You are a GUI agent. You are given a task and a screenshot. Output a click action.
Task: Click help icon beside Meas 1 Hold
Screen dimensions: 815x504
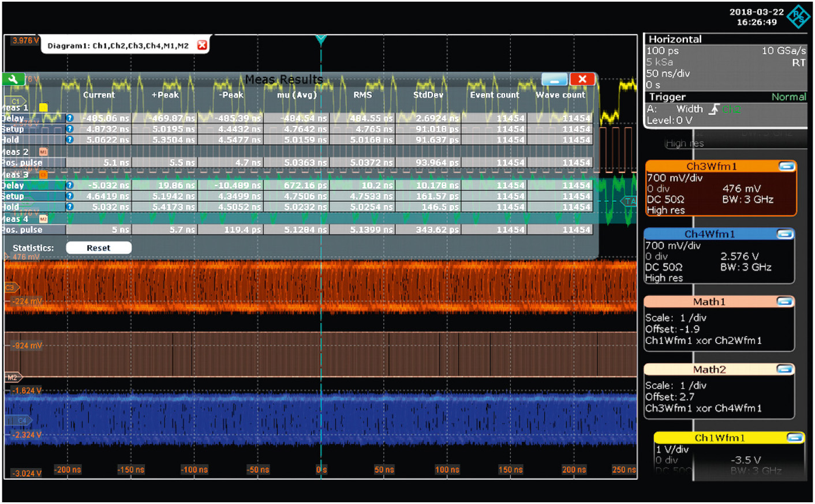pos(70,140)
